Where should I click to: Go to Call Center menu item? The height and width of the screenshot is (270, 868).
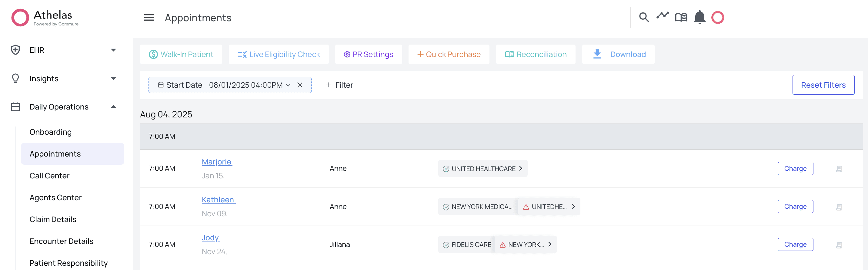coord(49,176)
